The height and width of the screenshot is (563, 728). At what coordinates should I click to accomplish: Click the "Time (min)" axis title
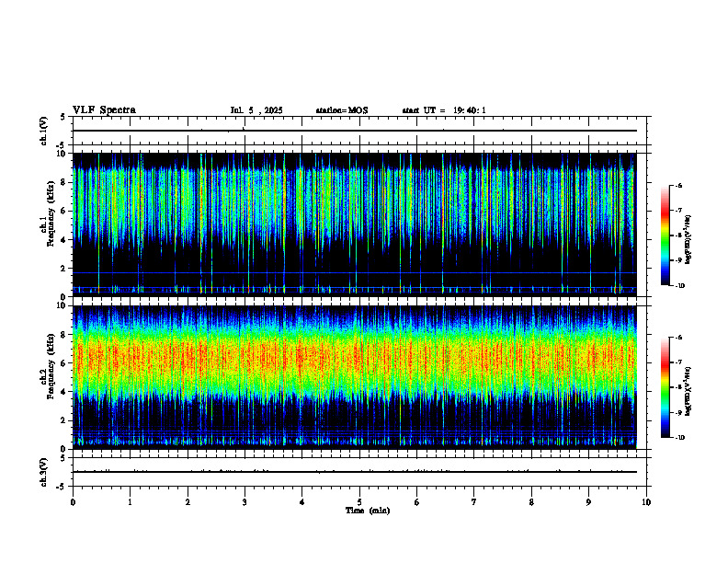(368, 511)
